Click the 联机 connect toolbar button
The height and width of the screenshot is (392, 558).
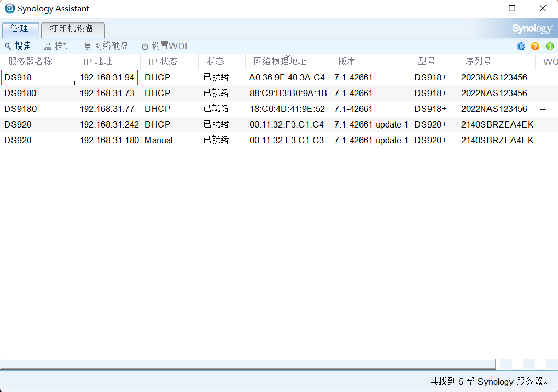pyautogui.click(x=58, y=46)
